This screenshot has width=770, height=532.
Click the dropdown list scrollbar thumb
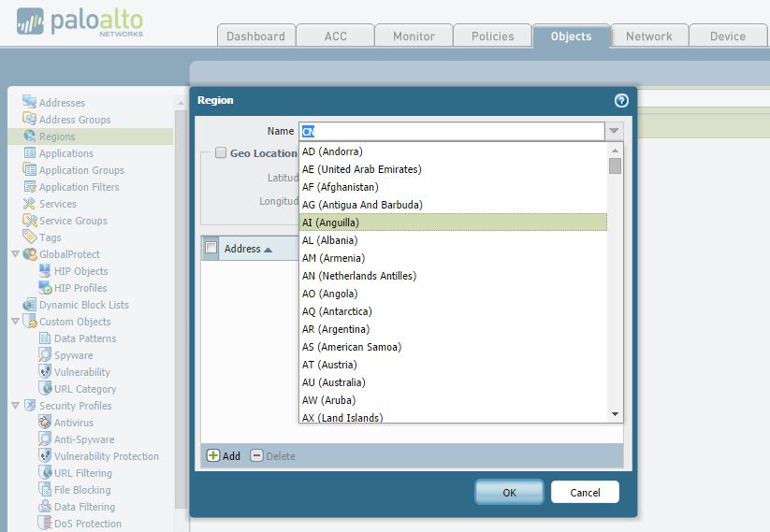pos(615,165)
